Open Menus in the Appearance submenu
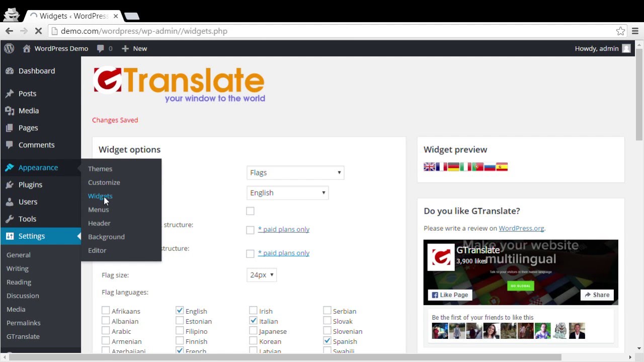 click(x=99, y=210)
